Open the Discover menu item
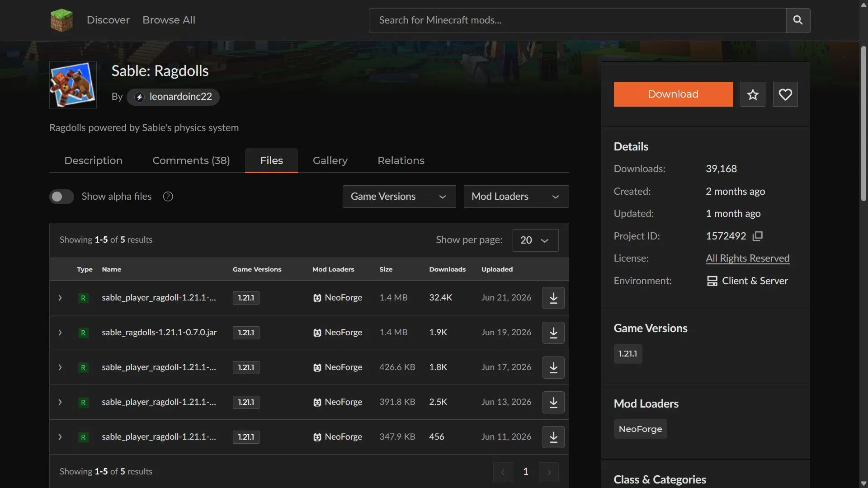This screenshot has width=868, height=488. 108,20
